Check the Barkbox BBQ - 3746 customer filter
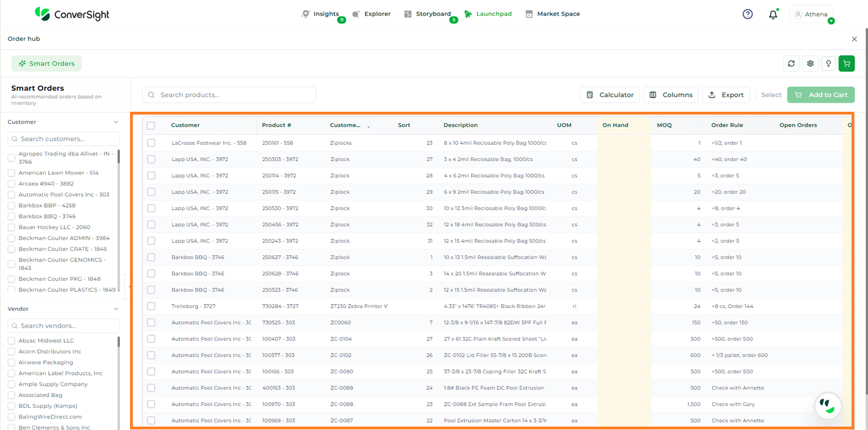The image size is (868, 430). (x=11, y=216)
